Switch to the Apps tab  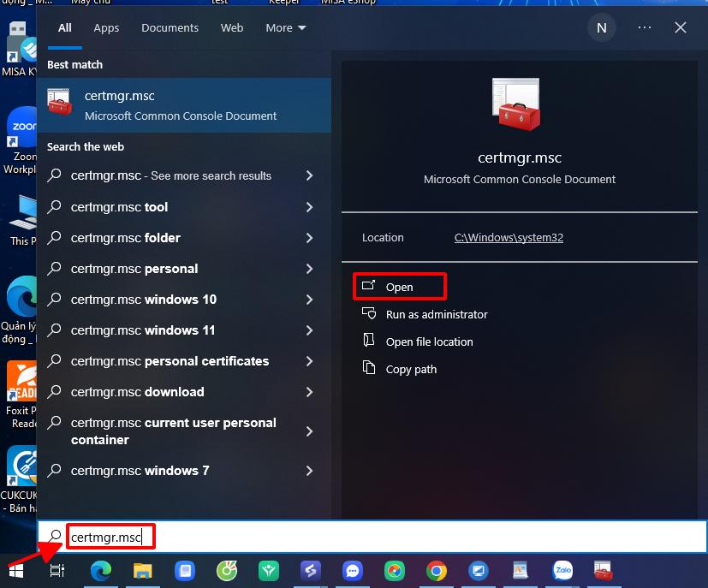106,28
